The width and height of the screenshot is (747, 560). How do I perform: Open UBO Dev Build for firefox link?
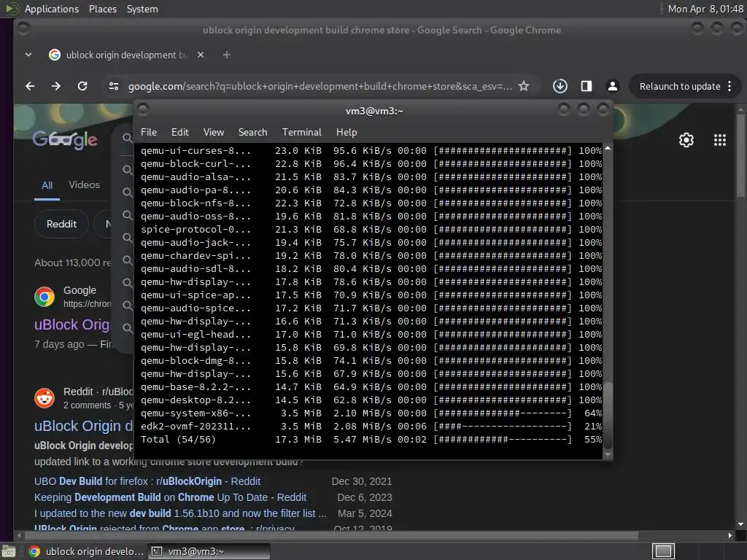(147, 481)
